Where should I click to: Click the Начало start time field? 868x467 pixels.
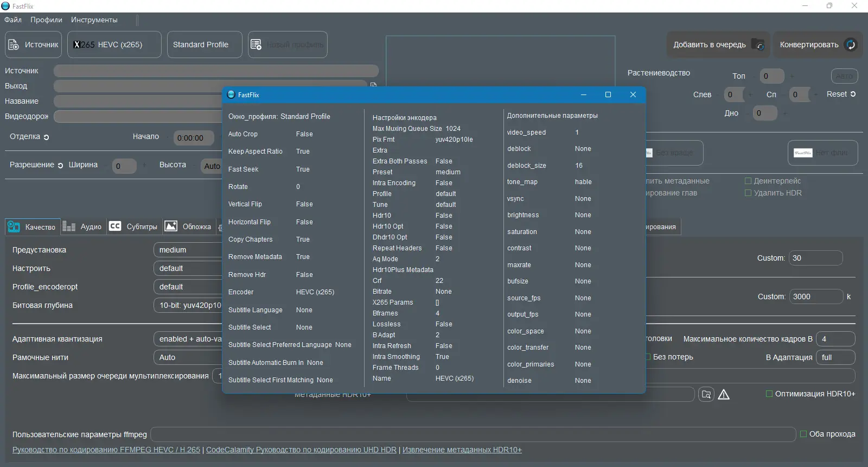193,138
